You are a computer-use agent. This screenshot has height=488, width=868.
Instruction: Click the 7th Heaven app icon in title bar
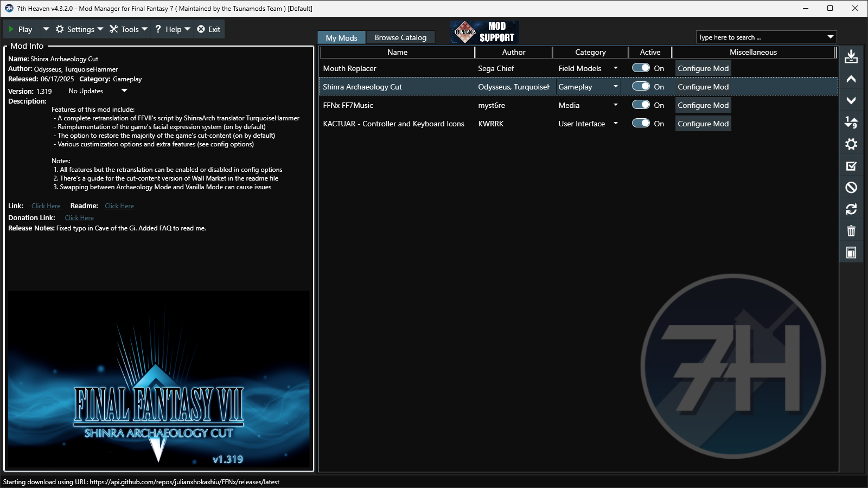click(x=9, y=8)
